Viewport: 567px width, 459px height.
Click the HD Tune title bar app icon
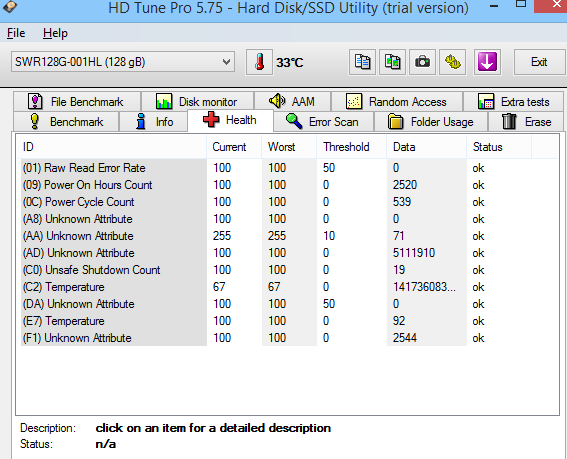pos(9,7)
